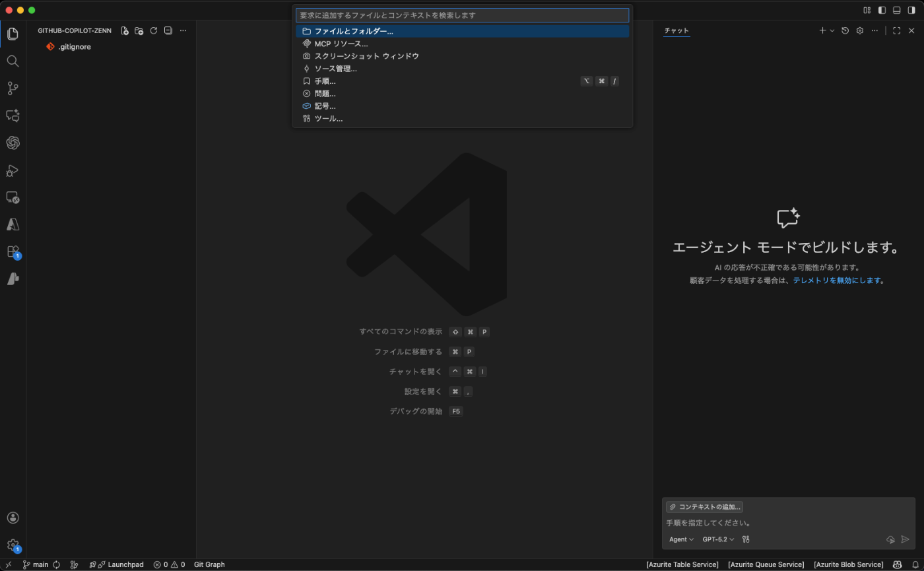924x571 pixels.
Task: Open the configure tools icon in chat input
Action: 746,539
